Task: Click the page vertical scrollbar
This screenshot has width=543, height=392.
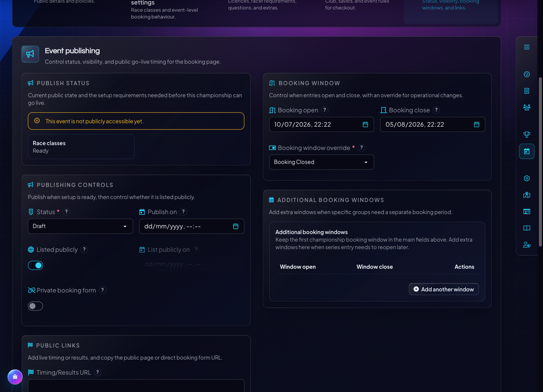Action: click(540, 162)
